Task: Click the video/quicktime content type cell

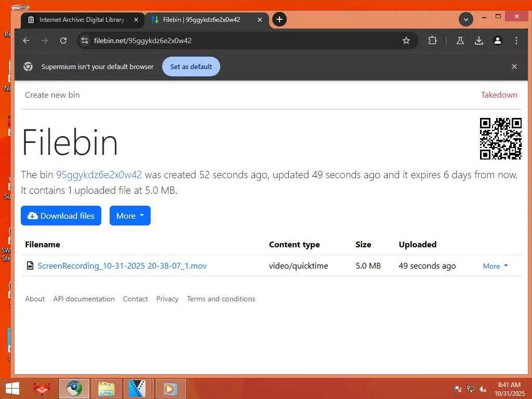Action: click(299, 265)
